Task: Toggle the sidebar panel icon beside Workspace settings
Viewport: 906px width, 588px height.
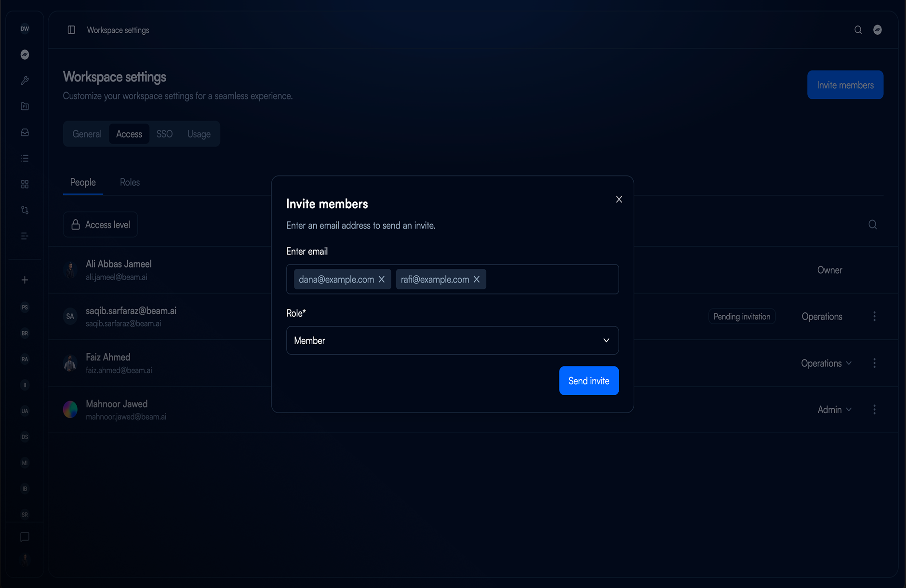Action: pos(71,30)
